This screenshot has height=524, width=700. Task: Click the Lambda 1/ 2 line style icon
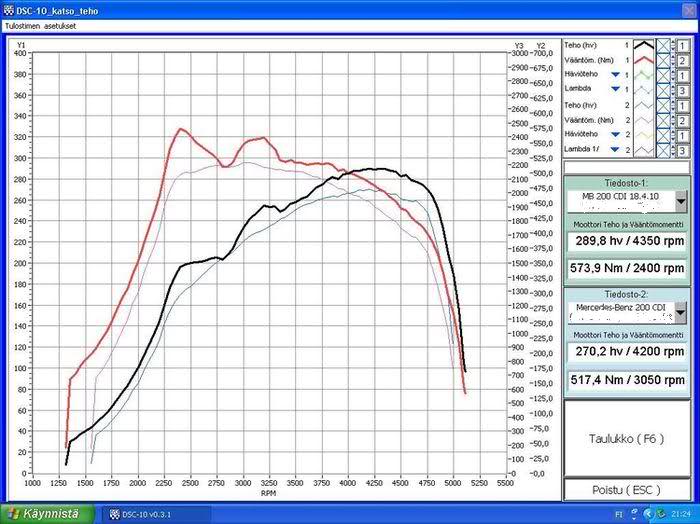tap(645, 150)
